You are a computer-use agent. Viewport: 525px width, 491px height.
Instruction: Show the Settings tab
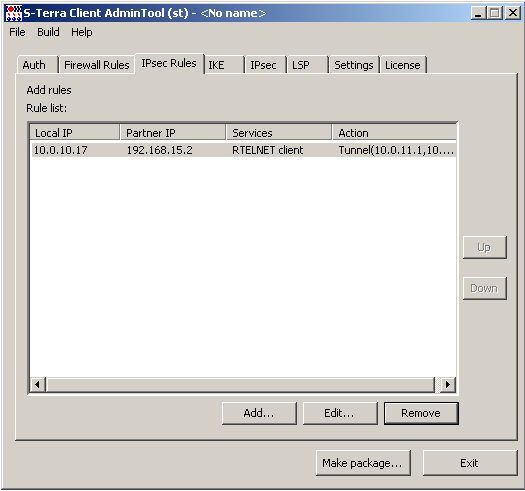click(354, 65)
